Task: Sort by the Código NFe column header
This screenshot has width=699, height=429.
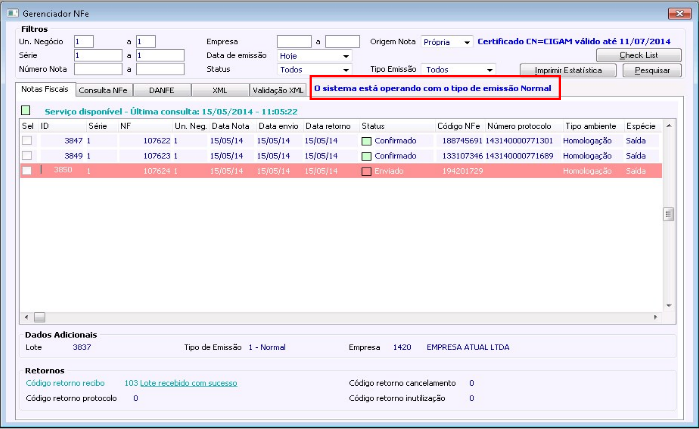Action: pos(459,127)
